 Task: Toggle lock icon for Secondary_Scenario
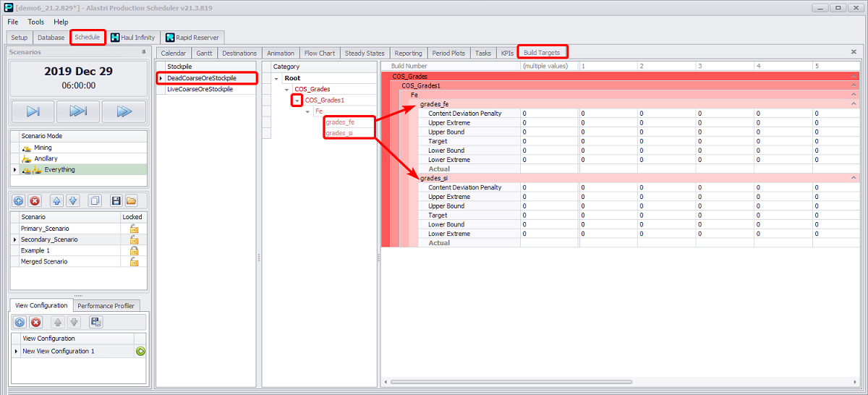click(x=134, y=239)
